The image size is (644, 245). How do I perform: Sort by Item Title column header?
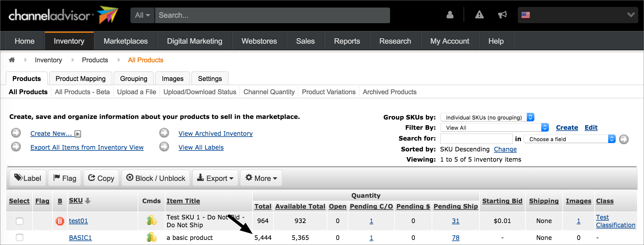click(x=183, y=201)
